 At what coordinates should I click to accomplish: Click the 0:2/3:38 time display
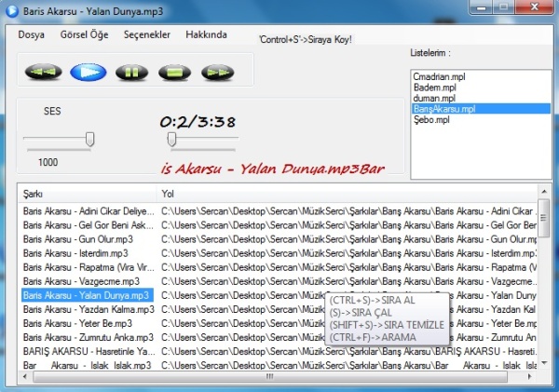pos(198,122)
